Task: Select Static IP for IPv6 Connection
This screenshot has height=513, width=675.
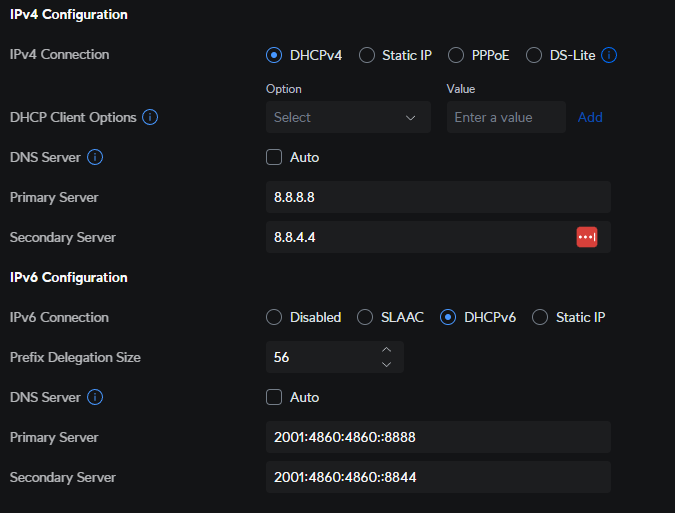Action: click(540, 317)
